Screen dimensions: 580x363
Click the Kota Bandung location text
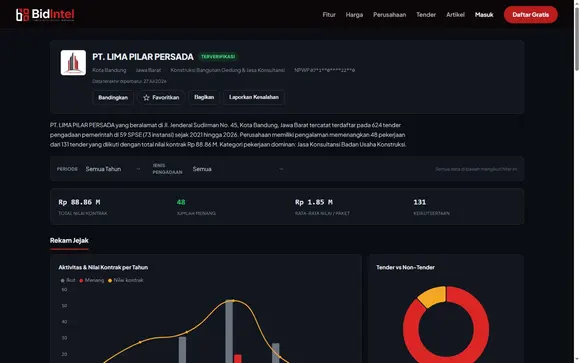coord(109,70)
